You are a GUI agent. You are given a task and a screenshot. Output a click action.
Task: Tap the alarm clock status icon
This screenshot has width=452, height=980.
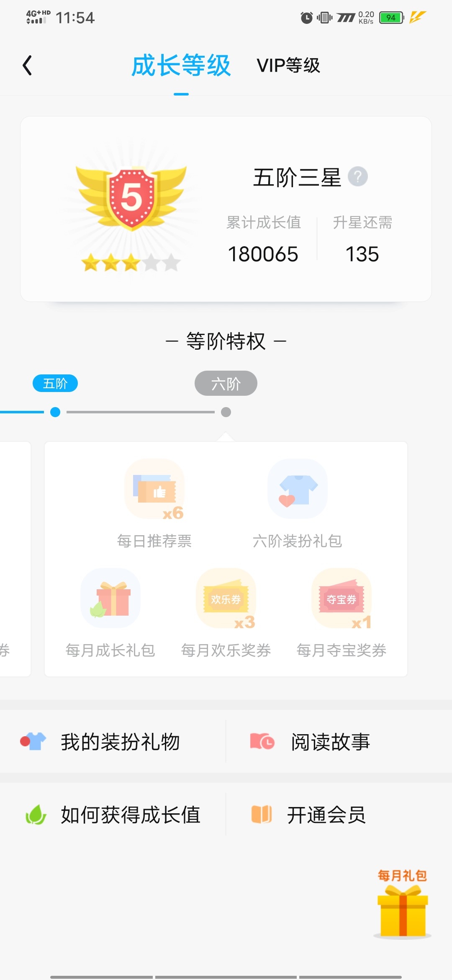[x=306, y=18]
